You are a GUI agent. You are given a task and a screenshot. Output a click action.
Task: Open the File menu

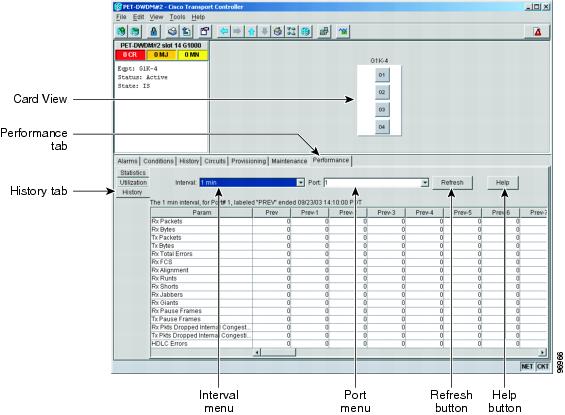(x=121, y=17)
